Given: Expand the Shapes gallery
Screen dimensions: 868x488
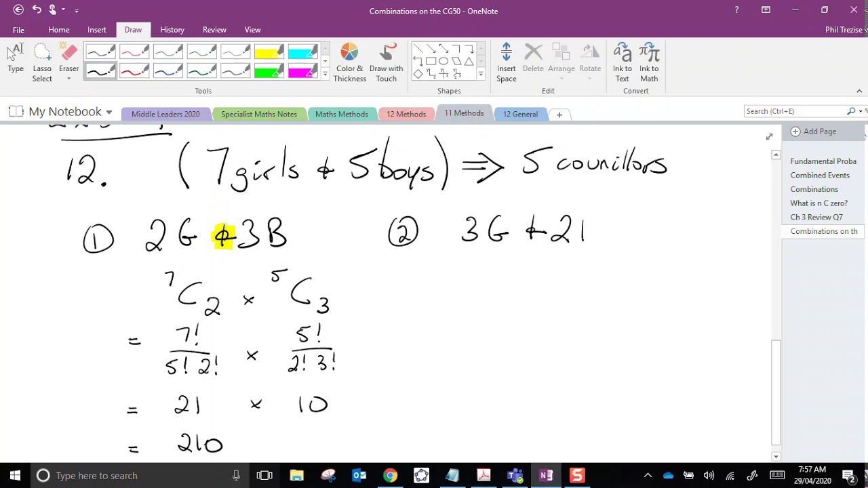Looking at the screenshot, I should (x=481, y=73).
